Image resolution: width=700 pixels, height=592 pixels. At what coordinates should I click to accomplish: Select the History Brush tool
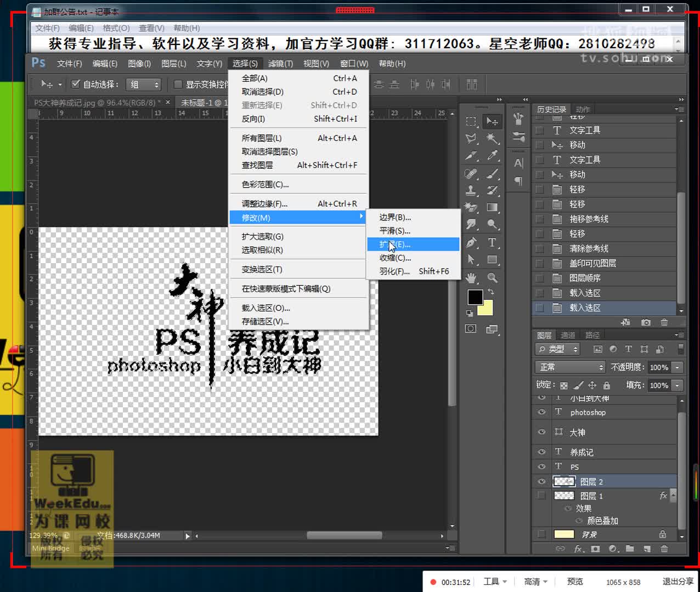[x=492, y=191]
